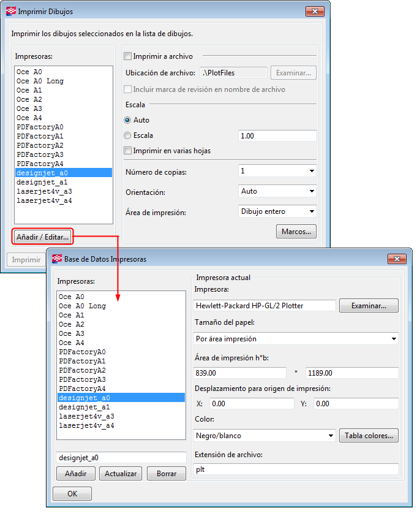This screenshot has width=420, height=516.
Task: Open the Tamaño del papel dropdown
Action: pyautogui.click(x=296, y=339)
